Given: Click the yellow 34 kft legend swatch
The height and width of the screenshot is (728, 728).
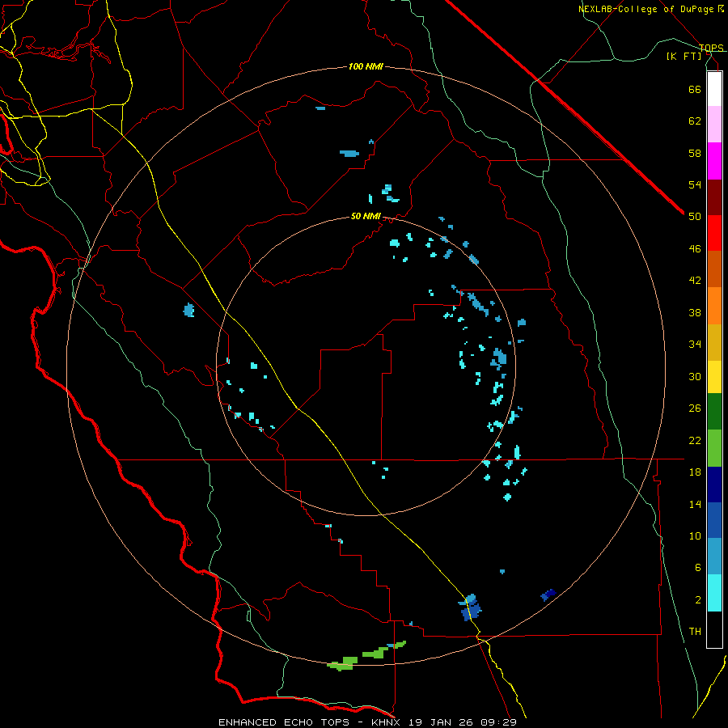Looking at the screenshot, I should pyautogui.click(x=714, y=377).
